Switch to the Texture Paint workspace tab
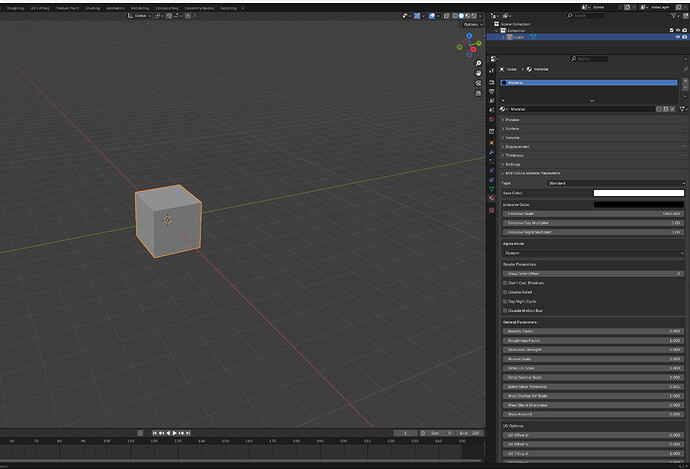This screenshot has width=690, height=469. click(x=67, y=8)
